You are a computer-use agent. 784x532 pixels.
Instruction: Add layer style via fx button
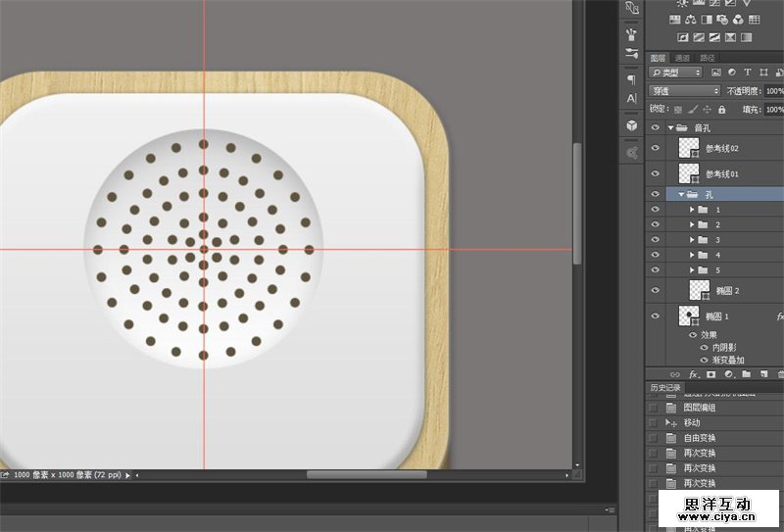(x=693, y=374)
